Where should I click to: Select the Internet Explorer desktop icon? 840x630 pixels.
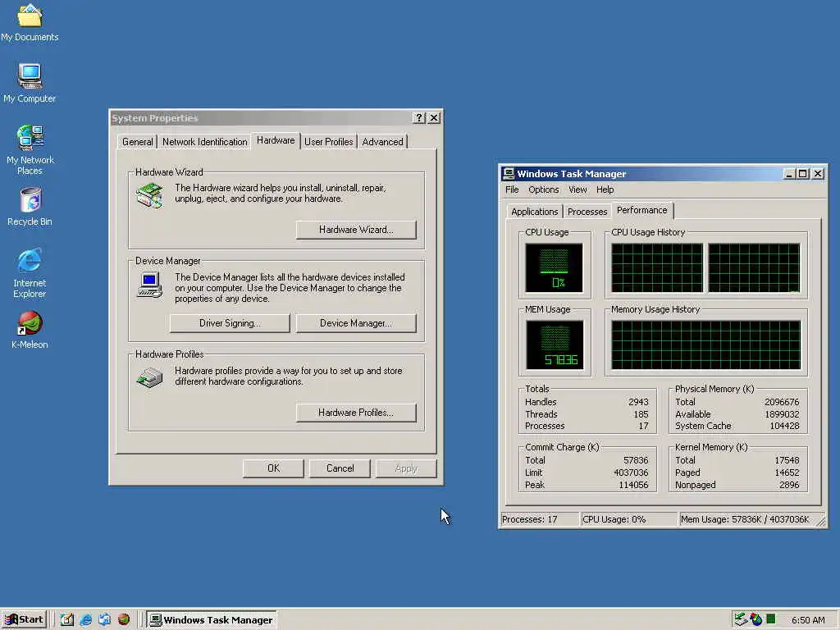pyautogui.click(x=30, y=272)
